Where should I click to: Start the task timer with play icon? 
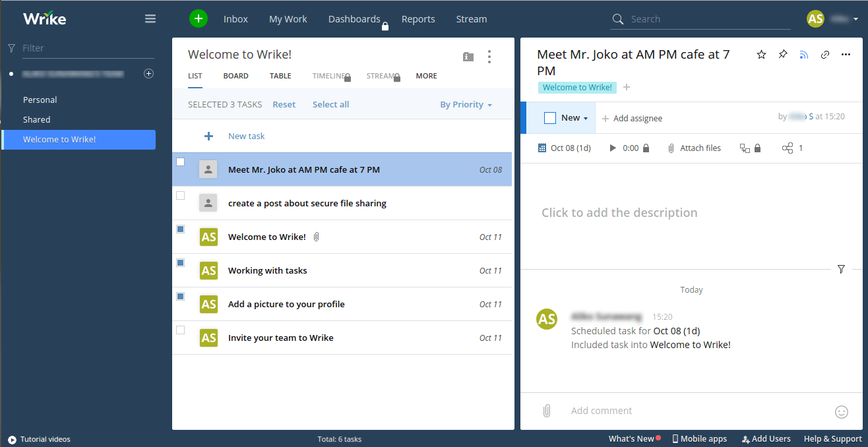[612, 148]
